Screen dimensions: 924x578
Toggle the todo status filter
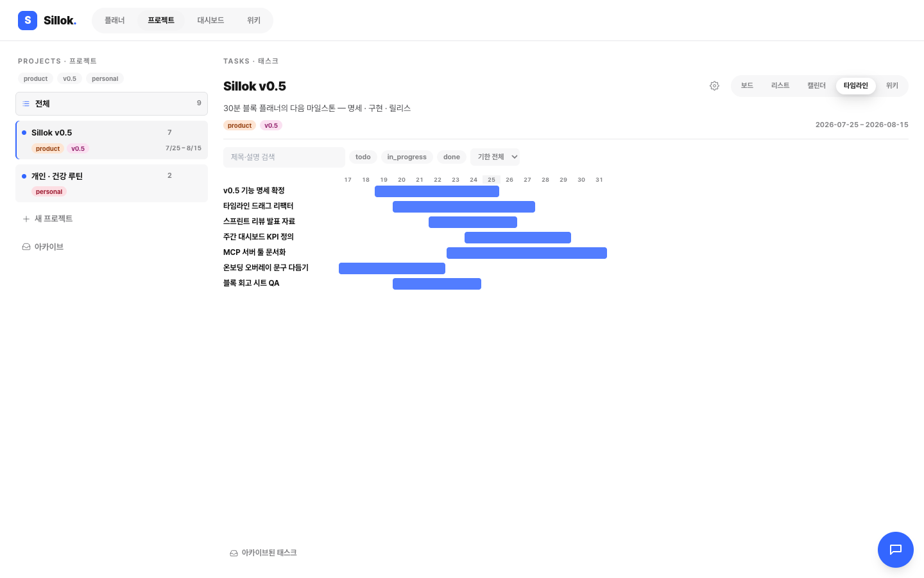click(363, 157)
